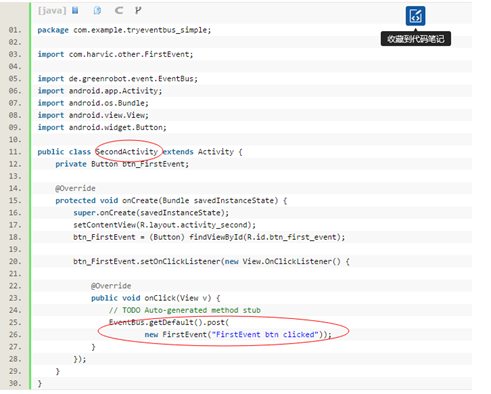Click the "@Override" annotation on line 14

click(75, 188)
